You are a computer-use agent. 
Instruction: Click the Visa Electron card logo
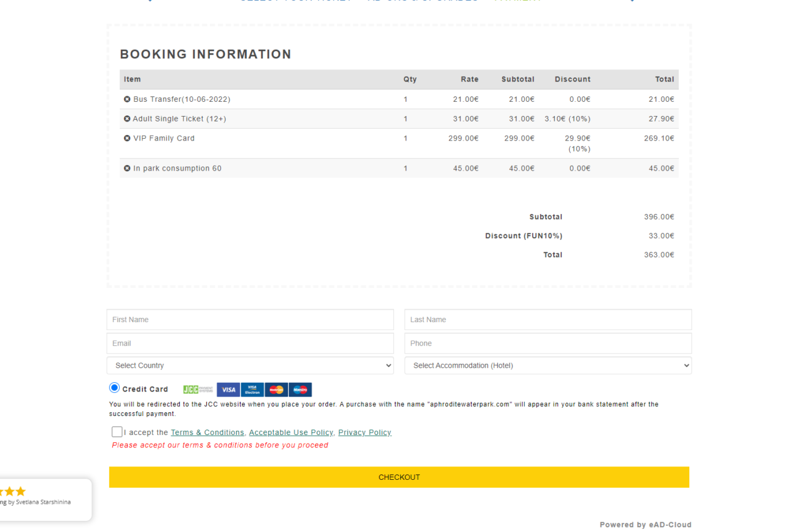(x=252, y=390)
